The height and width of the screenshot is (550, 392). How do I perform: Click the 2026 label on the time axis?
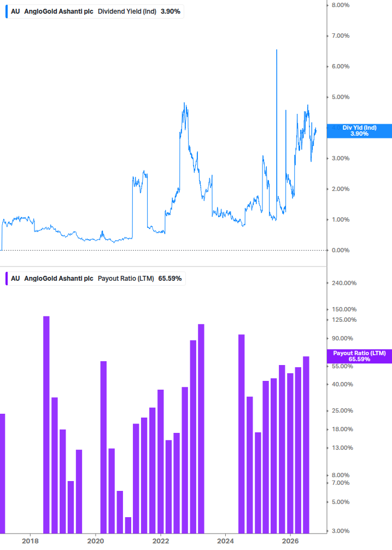290,541
